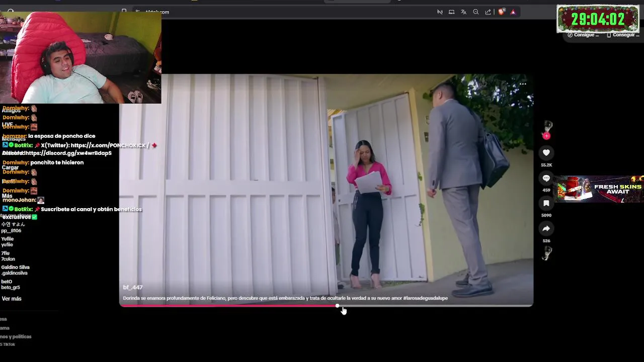Viewport: 644px width, 362px height.
Task: Open the Brave Rewards triangle icon
Action: point(513,12)
